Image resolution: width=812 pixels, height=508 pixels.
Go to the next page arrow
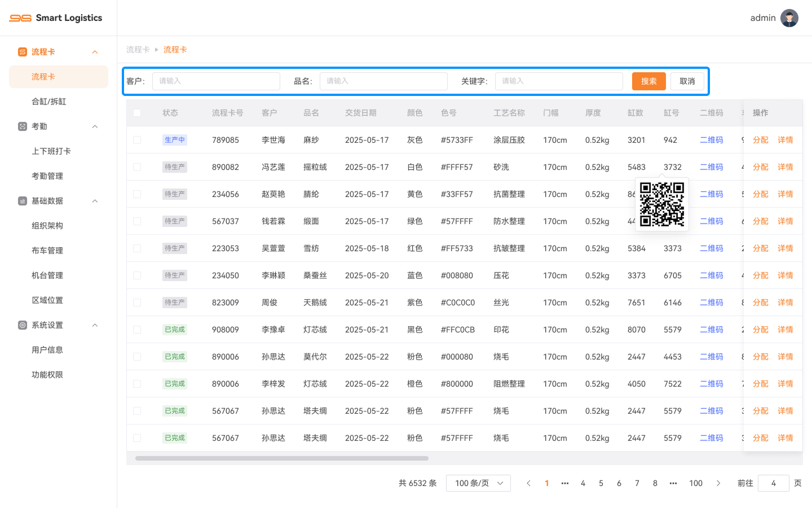[x=718, y=483]
